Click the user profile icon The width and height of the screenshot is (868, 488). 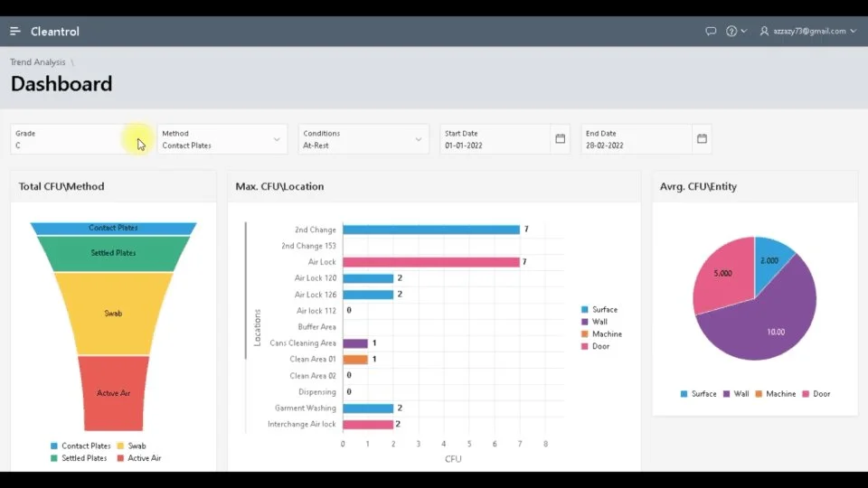pyautogui.click(x=764, y=31)
